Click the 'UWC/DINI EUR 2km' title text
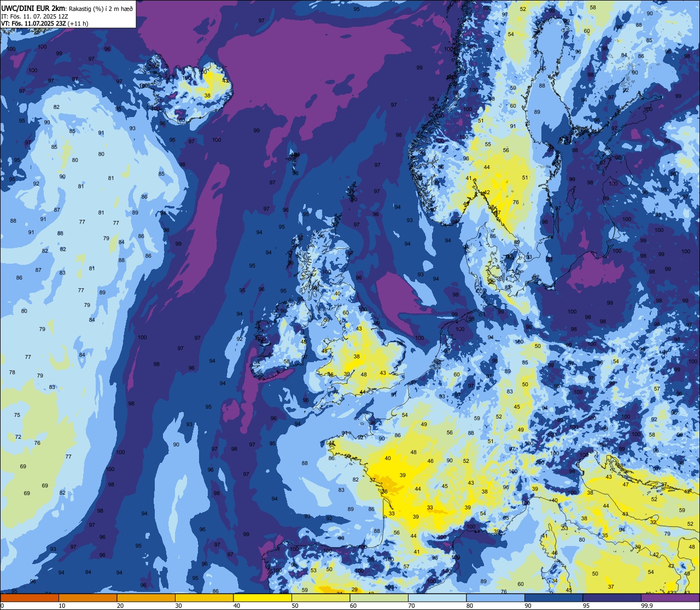This screenshot has width=700, height=610. click(x=34, y=8)
